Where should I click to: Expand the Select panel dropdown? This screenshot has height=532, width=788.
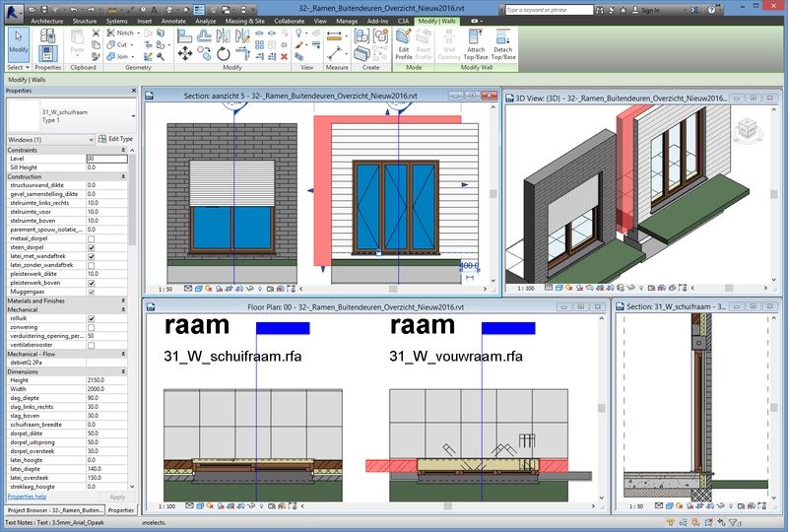(x=19, y=68)
